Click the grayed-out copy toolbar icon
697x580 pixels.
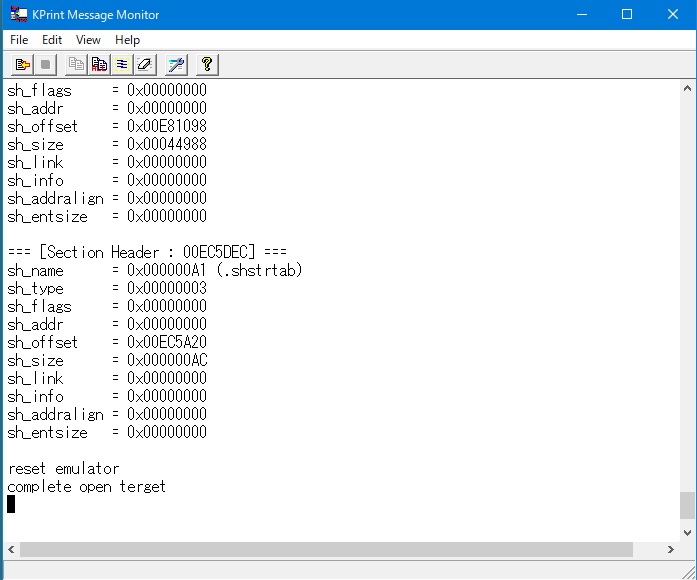pyautogui.click(x=76, y=65)
